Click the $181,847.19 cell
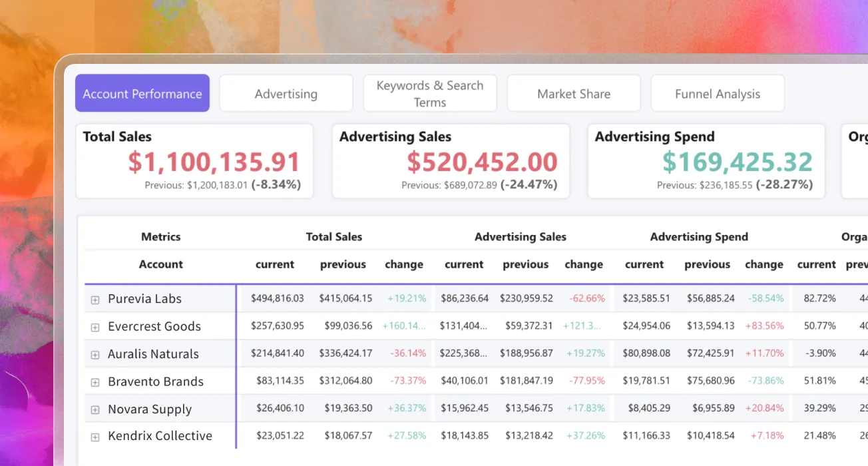Screen dimensions: 868x466 tap(526, 381)
